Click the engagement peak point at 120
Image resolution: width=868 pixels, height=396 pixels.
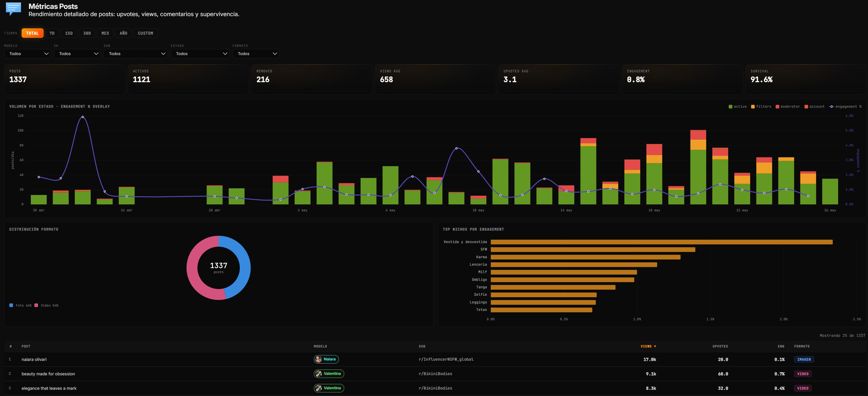click(82, 117)
